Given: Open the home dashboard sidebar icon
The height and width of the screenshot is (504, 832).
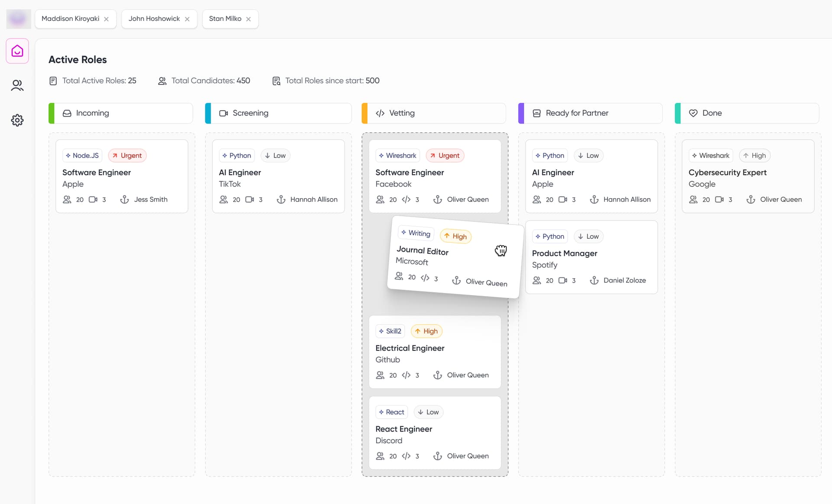Looking at the screenshot, I should [x=17, y=51].
